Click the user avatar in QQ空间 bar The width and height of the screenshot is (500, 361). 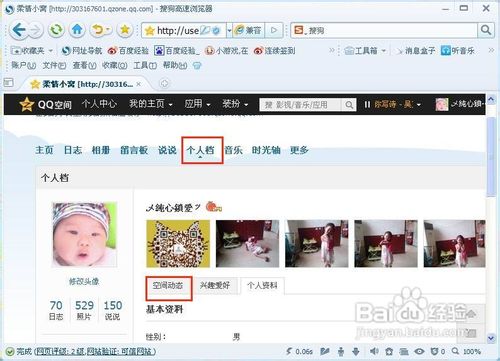pyautogui.click(x=442, y=104)
